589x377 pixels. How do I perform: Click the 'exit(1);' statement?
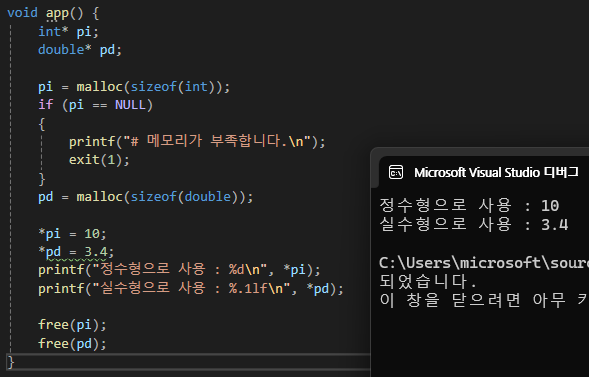point(99,160)
